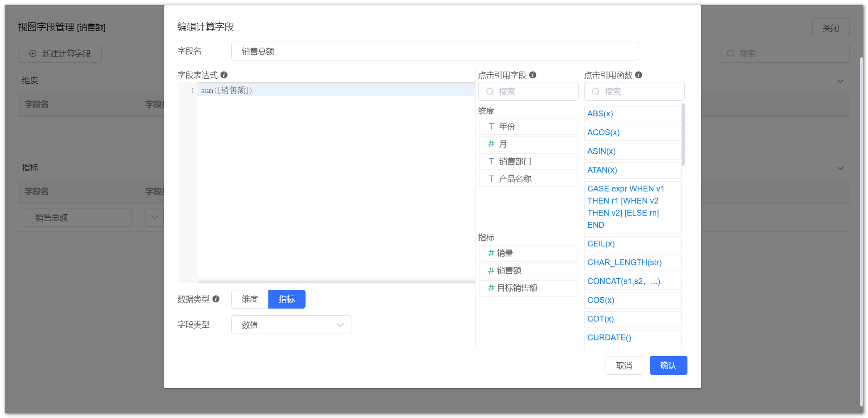
Task: Insert the CEIL(x) function
Action: [632, 244]
